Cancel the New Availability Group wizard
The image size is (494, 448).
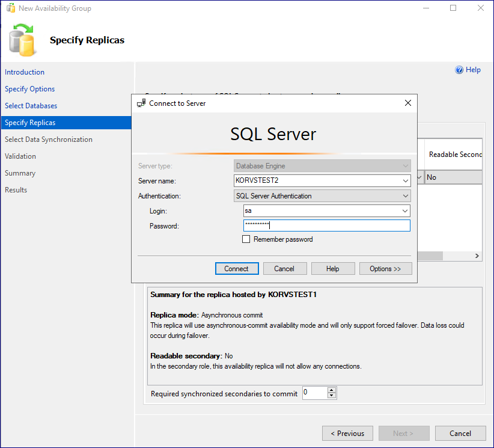point(460,433)
